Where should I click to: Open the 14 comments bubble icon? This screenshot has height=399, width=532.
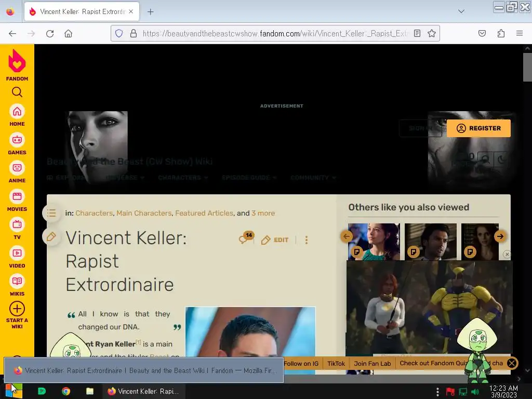coord(246,238)
